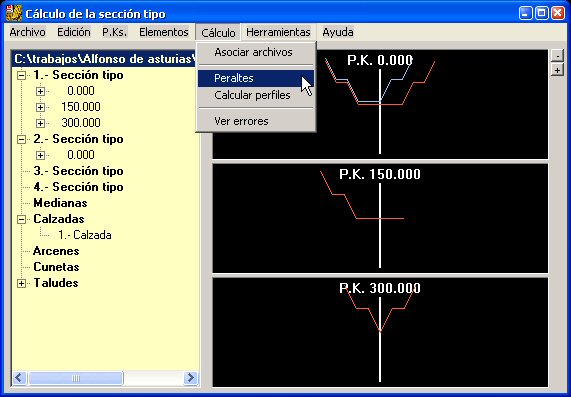Select the 300.000 P.K. entry
The image size is (571, 397).
(80, 123)
